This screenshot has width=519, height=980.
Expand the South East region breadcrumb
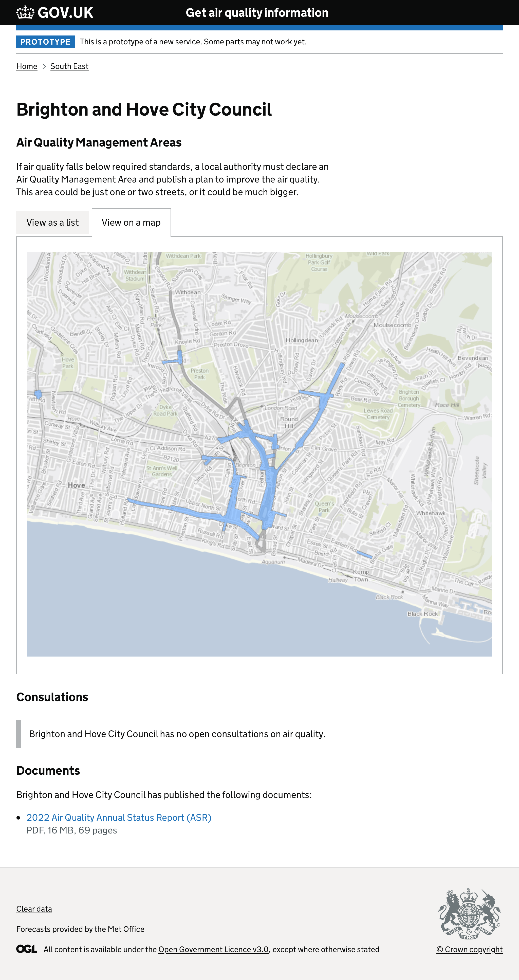pos(70,65)
